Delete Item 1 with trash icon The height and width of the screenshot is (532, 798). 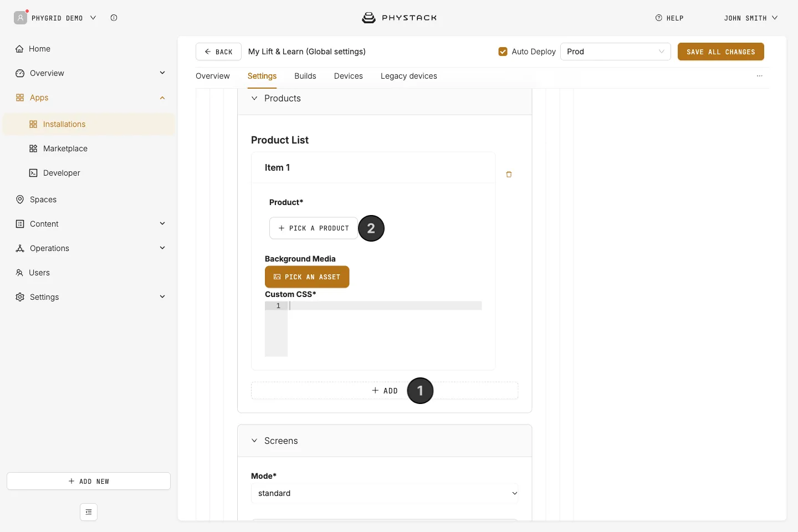[509, 174]
